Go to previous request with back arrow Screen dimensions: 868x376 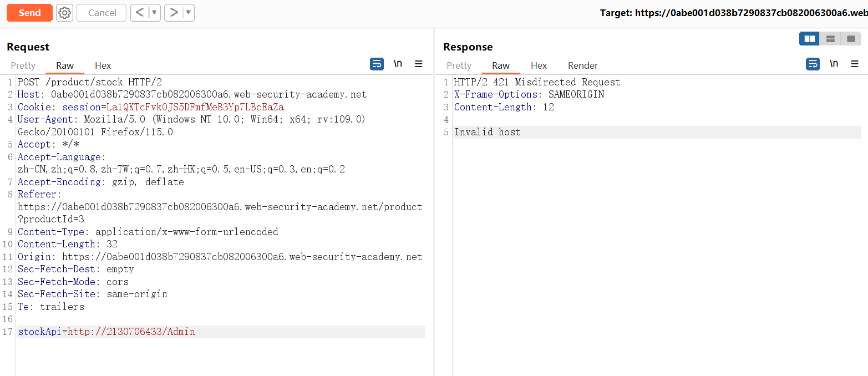coord(140,12)
